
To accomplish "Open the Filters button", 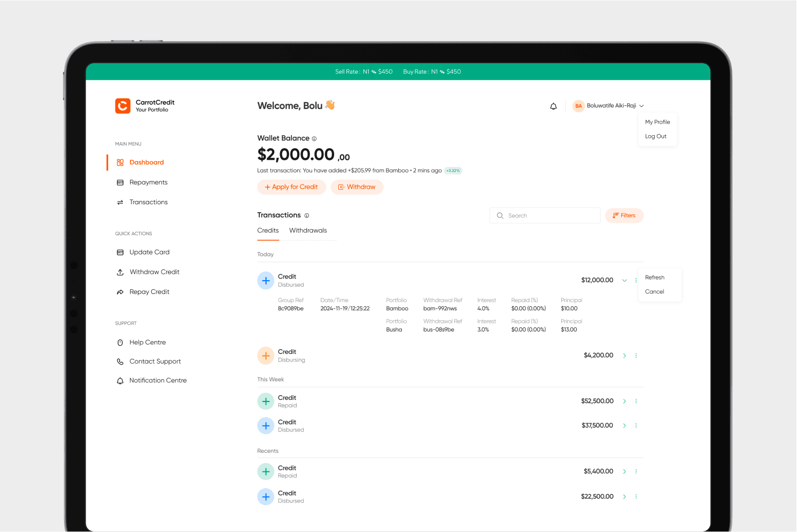I will click(x=624, y=215).
